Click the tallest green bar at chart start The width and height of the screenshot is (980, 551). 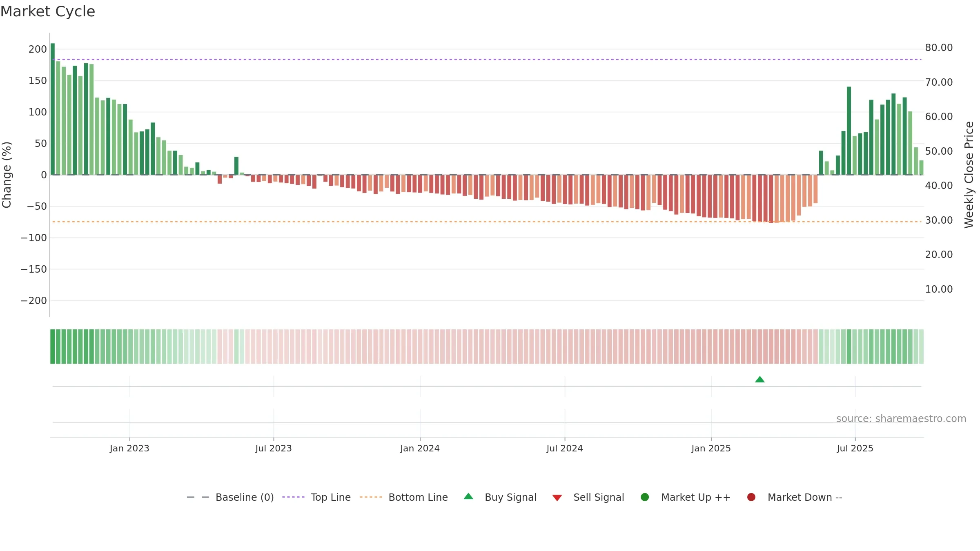[53, 109]
